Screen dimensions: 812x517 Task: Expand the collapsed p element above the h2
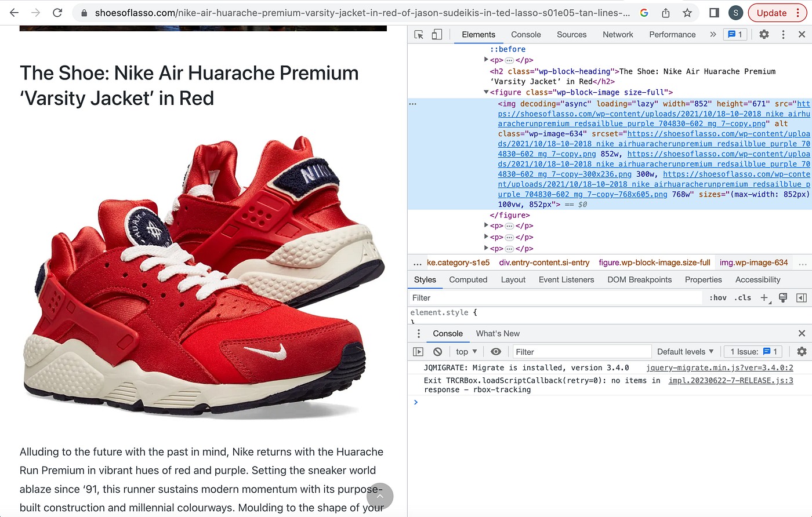coord(486,60)
